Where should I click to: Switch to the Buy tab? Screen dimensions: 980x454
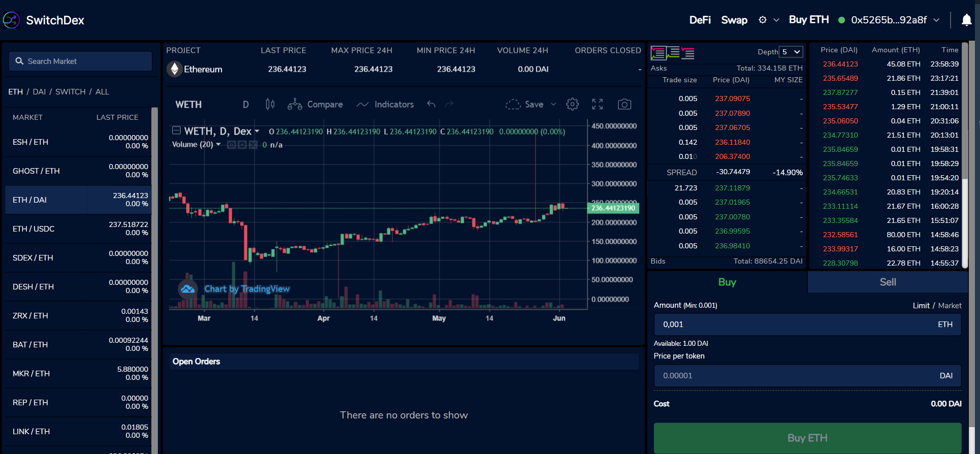[727, 282]
